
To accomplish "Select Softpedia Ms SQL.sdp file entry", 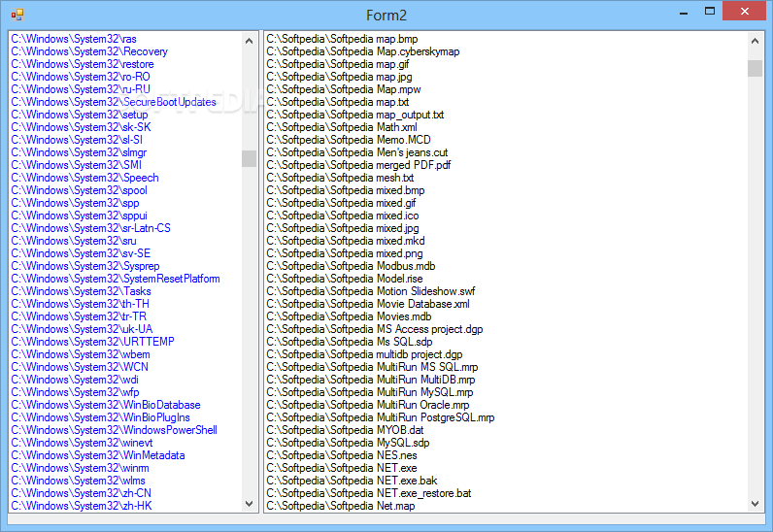I will (x=350, y=342).
